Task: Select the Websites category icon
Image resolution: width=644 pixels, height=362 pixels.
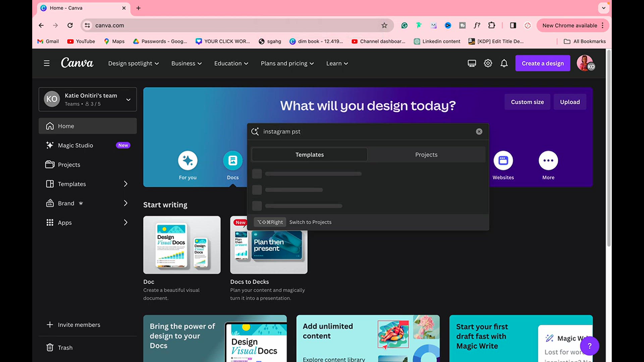Action: (503, 161)
